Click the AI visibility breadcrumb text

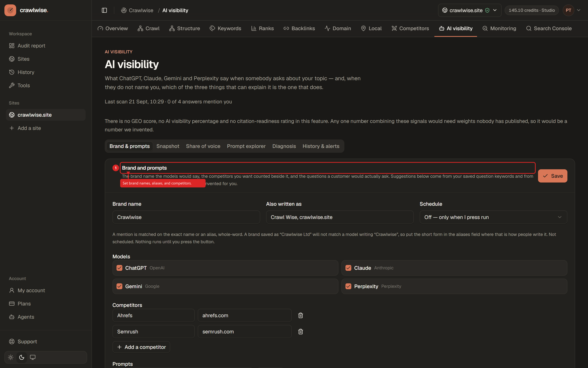[x=175, y=10]
